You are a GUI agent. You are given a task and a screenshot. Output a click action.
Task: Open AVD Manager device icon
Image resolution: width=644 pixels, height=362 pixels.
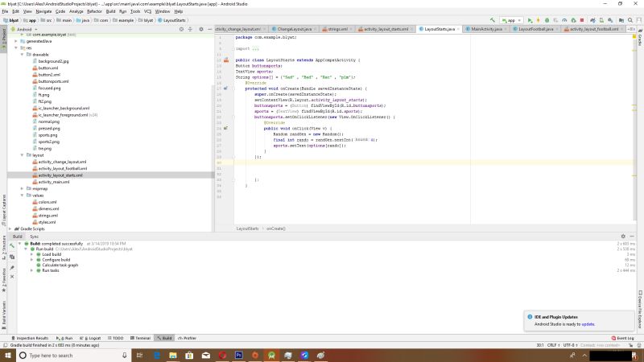tap(601, 20)
